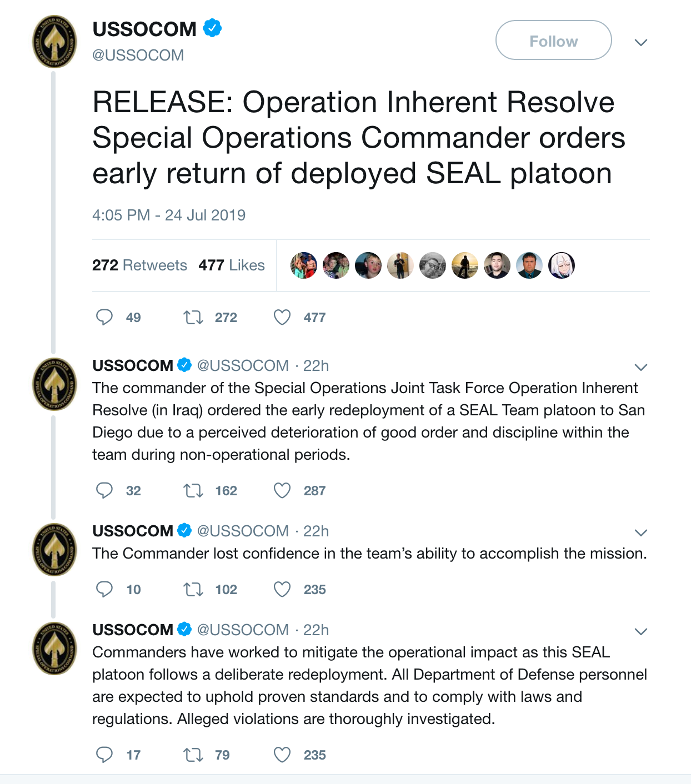
Task: Click the reply icon under the main tweet
Action: [104, 317]
